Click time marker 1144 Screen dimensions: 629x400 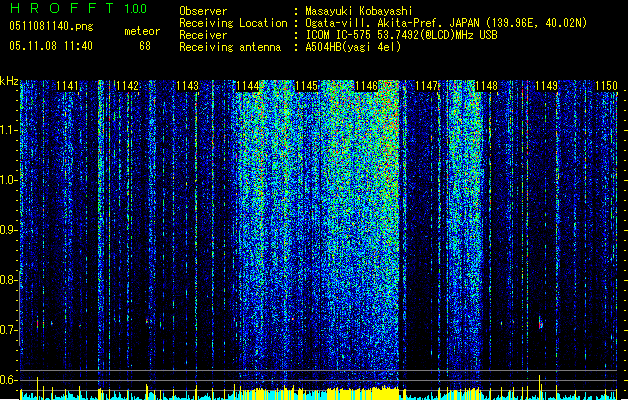[247, 86]
